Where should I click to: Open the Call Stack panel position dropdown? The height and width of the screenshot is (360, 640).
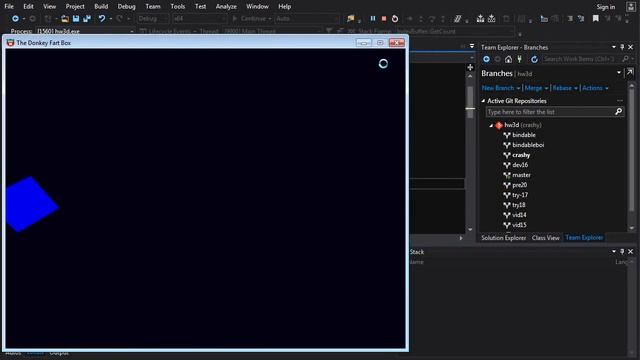tap(613, 251)
